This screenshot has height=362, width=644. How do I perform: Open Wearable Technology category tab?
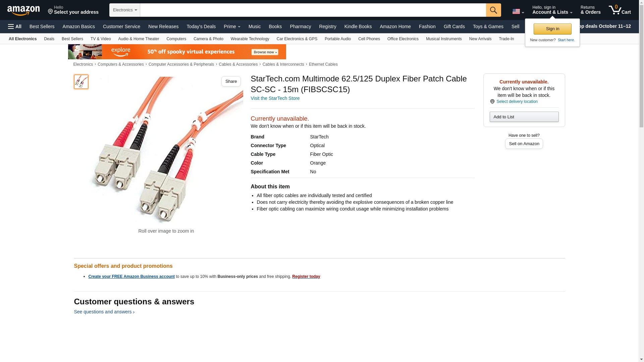pos(250,39)
